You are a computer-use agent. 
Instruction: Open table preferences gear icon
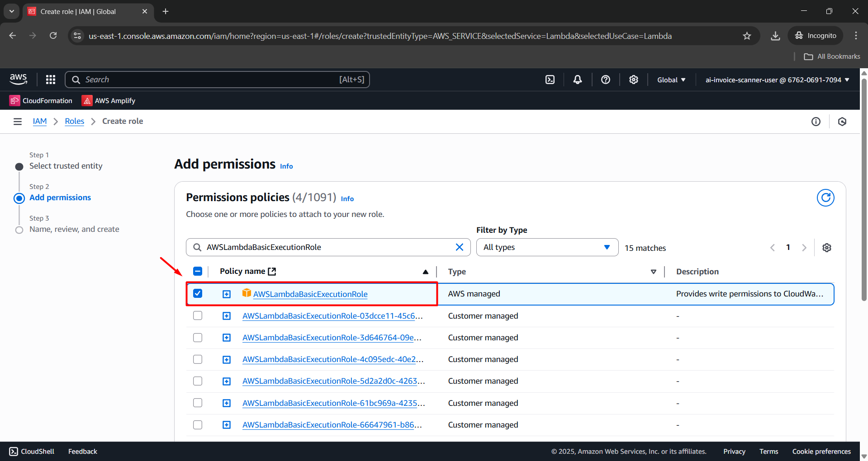[826, 248]
